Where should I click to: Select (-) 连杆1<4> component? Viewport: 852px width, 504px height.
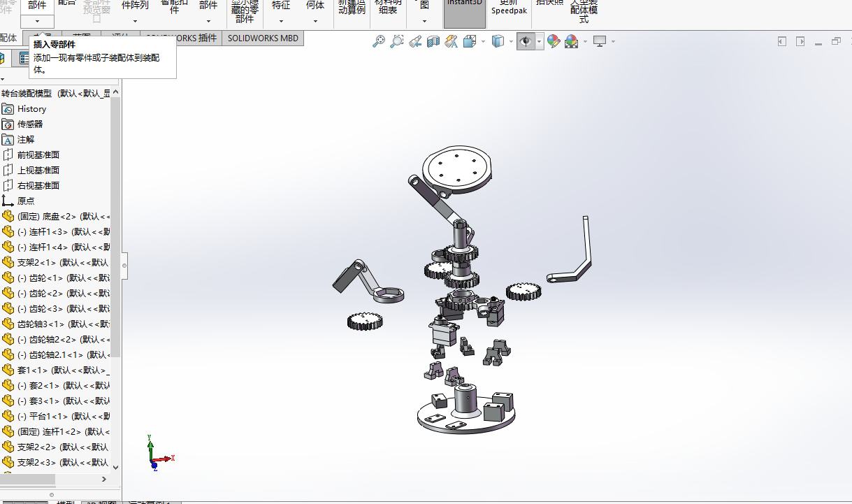(x=55, y=247)
